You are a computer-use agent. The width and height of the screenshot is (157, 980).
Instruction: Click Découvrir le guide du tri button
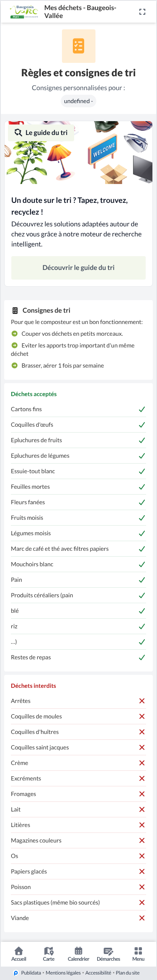click(78, 267)
